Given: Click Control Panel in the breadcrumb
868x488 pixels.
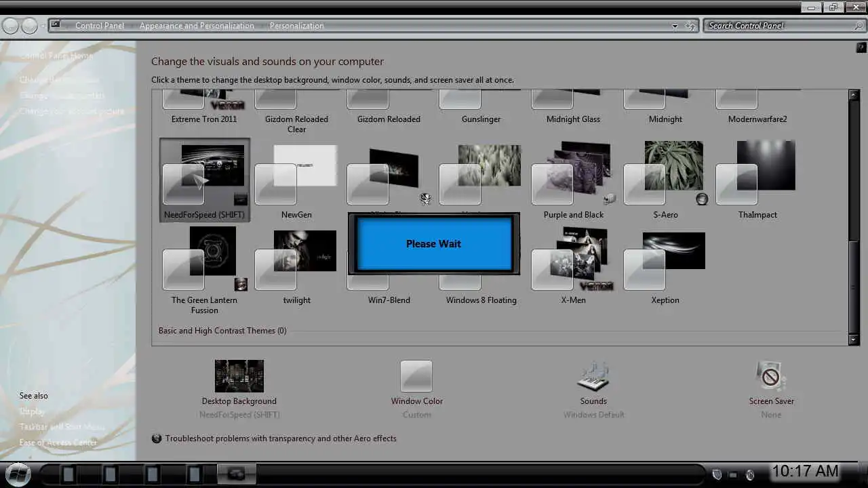Looking at the screenshot, I should click(100, 26).
